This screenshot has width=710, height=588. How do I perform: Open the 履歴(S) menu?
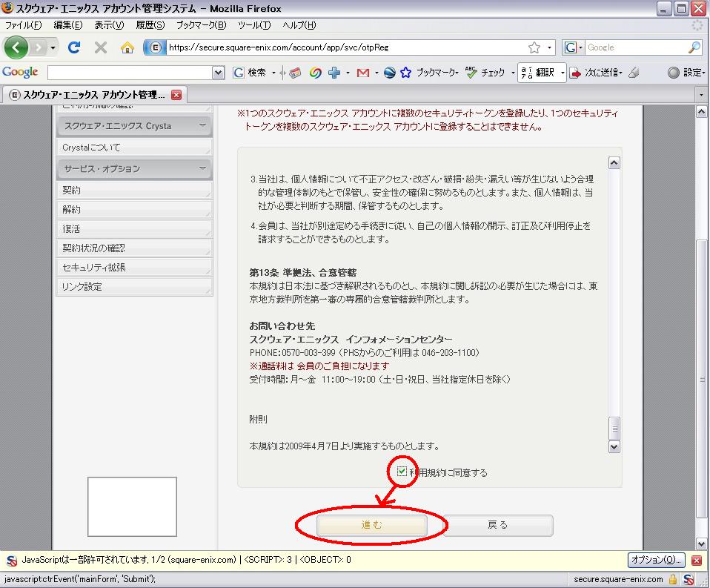[x=150, y=25]
